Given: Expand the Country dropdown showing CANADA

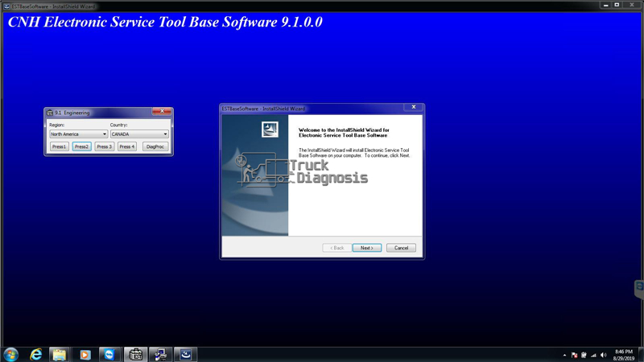Looking at the screenshot, I should click(x=139, y=134).
